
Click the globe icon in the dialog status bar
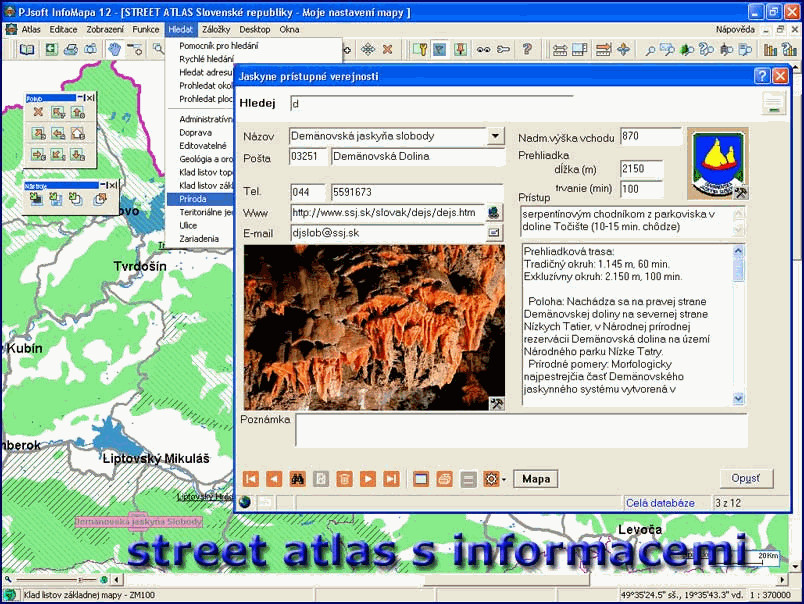(x=245, y=502)
